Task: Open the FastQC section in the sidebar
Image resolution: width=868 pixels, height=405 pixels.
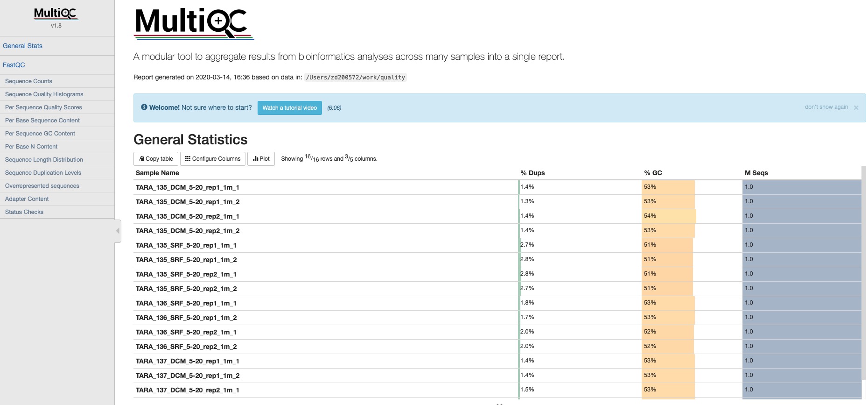Action: (14, 65)
